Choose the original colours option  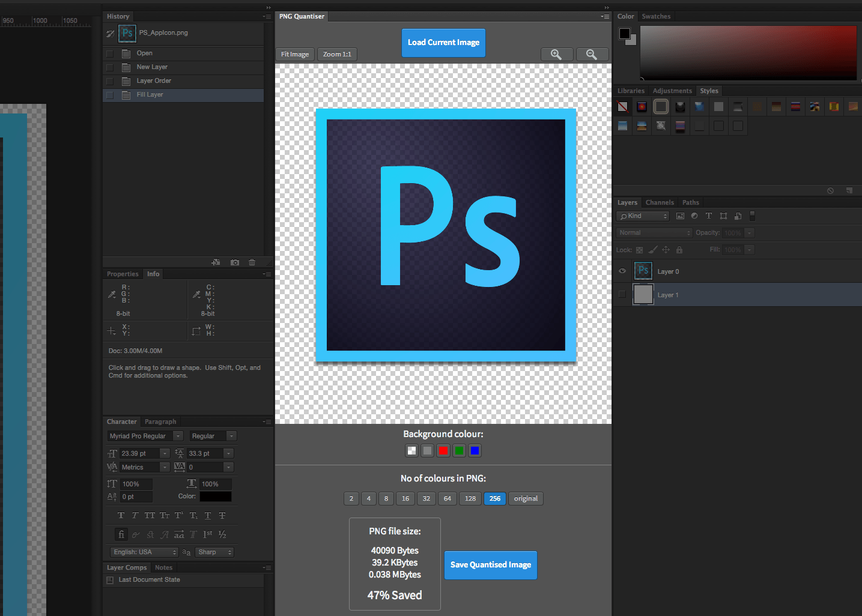[x=526, y=498]
